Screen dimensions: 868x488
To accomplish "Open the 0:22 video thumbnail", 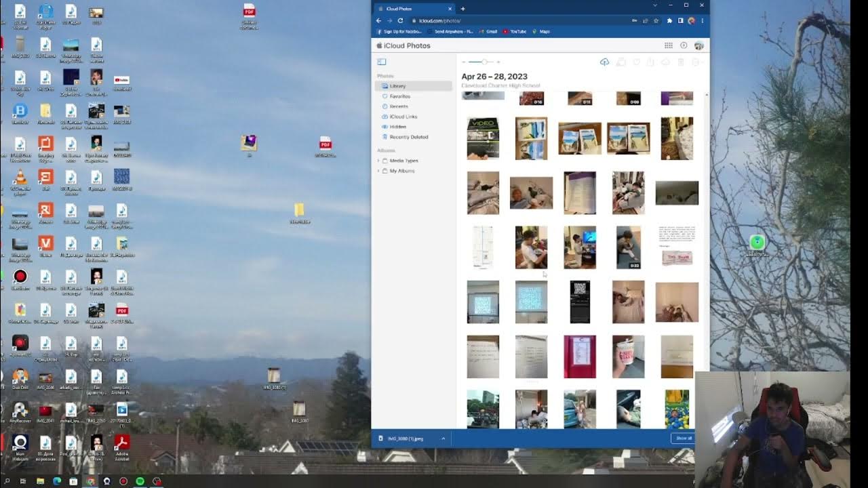I will pos(629,247).
